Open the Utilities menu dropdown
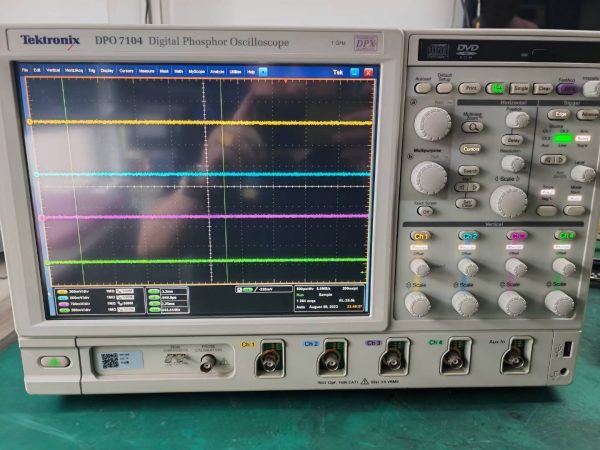The image size is (600, 450). tap(235, 71)
